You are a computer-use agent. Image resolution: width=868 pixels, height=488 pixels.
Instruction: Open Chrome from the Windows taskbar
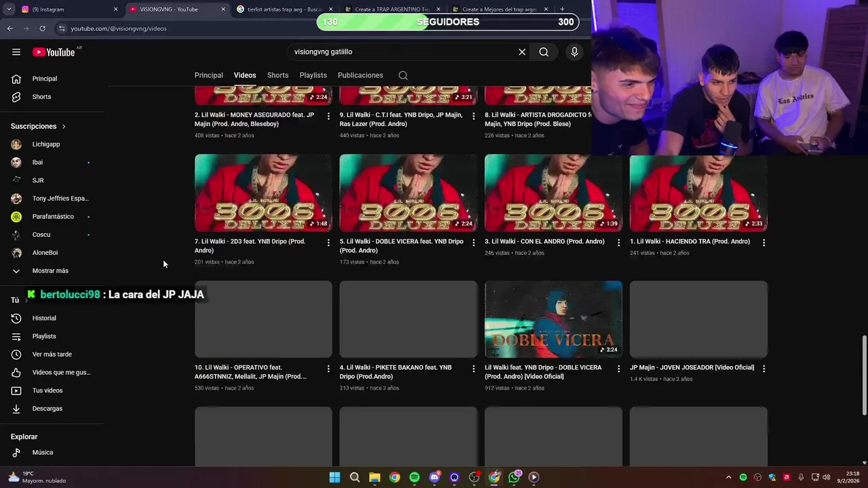pyautogui.click(x=395, y=477)
